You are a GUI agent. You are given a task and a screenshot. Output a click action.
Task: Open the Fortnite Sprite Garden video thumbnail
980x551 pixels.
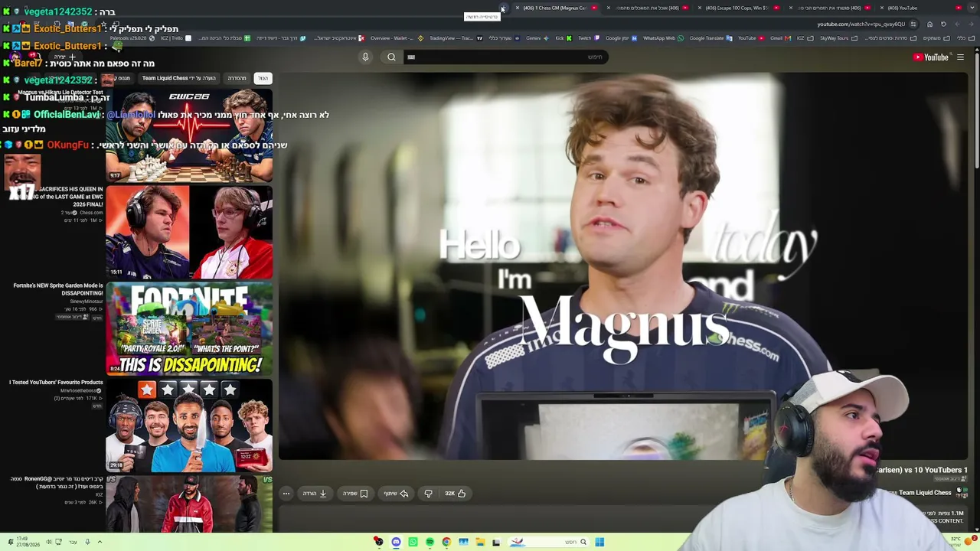tap(189, 329)
